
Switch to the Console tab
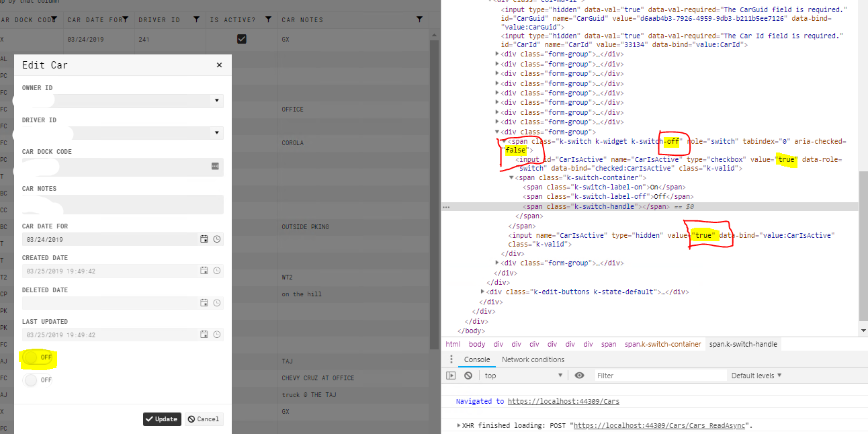[x=477, y=359]
